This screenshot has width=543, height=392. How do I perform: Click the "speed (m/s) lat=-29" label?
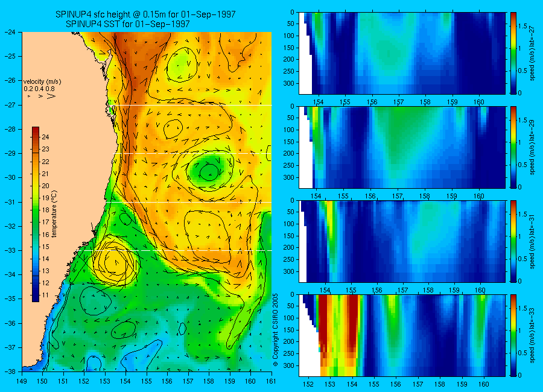click(532, 147)
